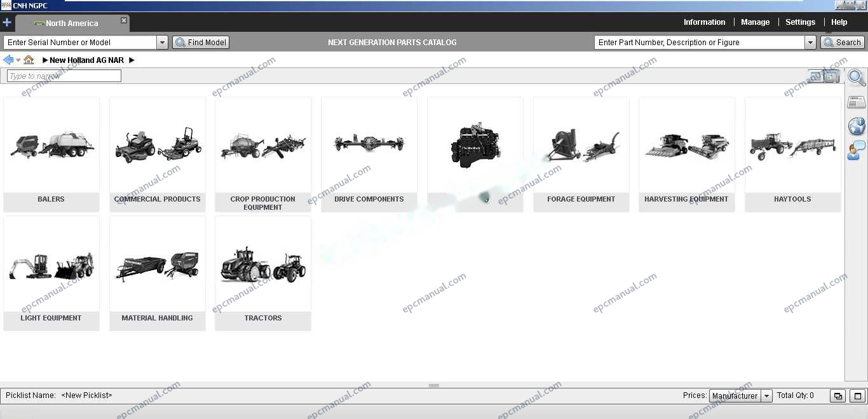Open the LIGHT EQUIPMENT category
Image resolution: width=868 pixels, height=419 pixels.
[x=51, y=273]
